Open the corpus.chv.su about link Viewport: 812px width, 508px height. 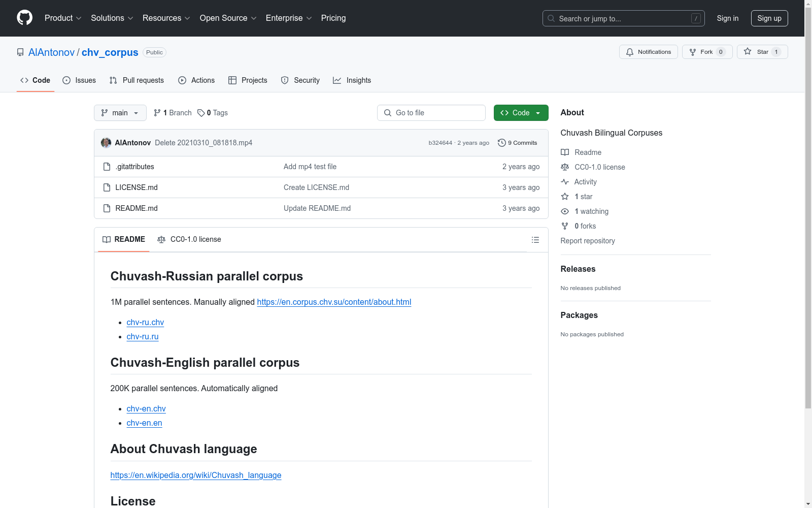[334, 302]
